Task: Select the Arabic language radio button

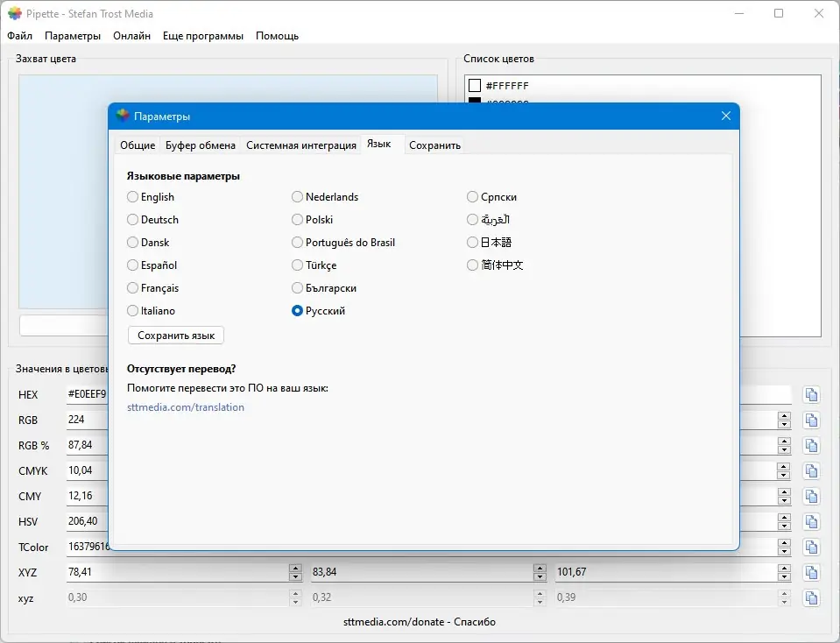Action: (x=472, y=220)
